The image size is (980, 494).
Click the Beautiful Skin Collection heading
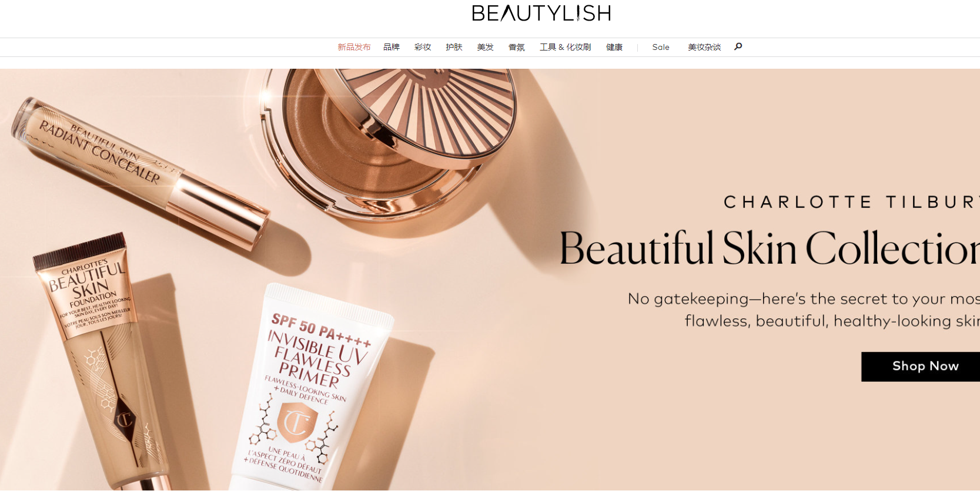[770, 248]
